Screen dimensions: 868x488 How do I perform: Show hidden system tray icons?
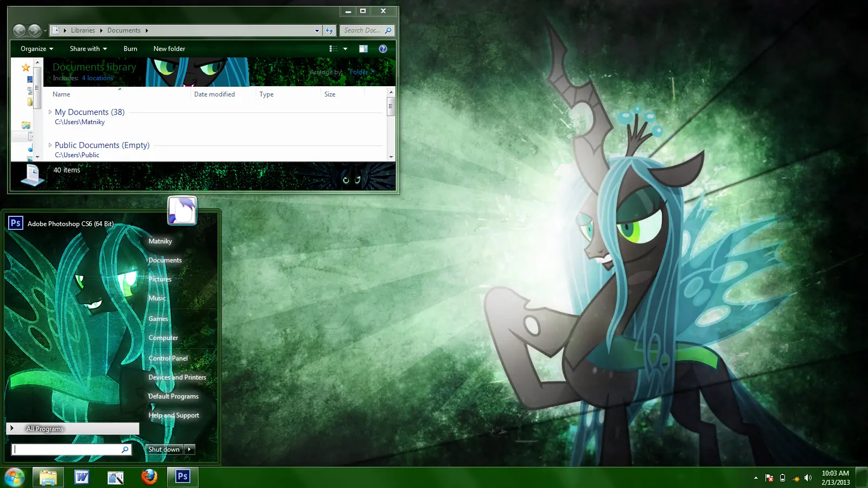[756, 478]
